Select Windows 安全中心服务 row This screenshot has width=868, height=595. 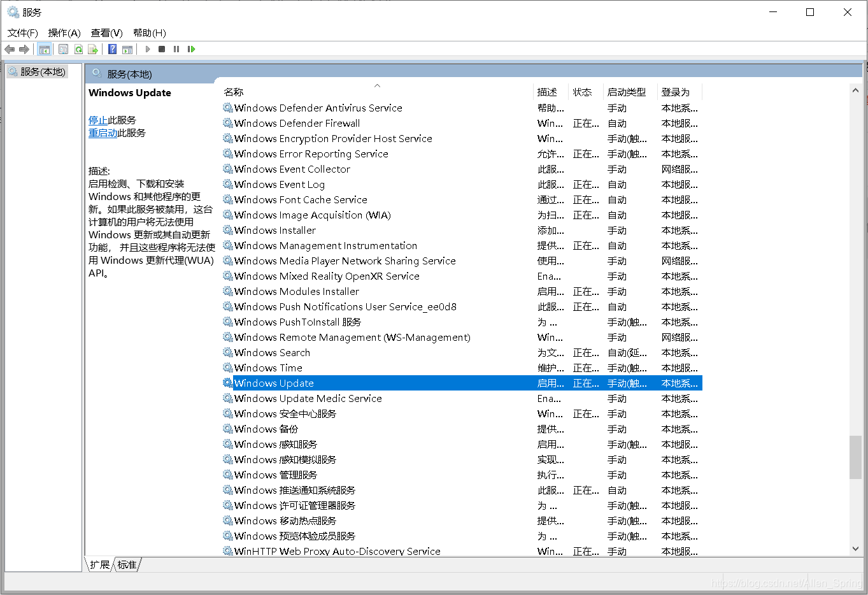pyautogui.click(x=462, y=413)
